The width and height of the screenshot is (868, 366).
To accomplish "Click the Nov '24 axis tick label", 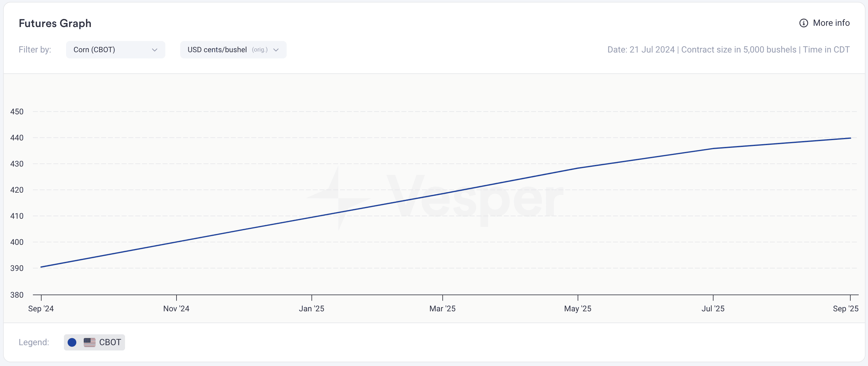I will coord(176,308).
